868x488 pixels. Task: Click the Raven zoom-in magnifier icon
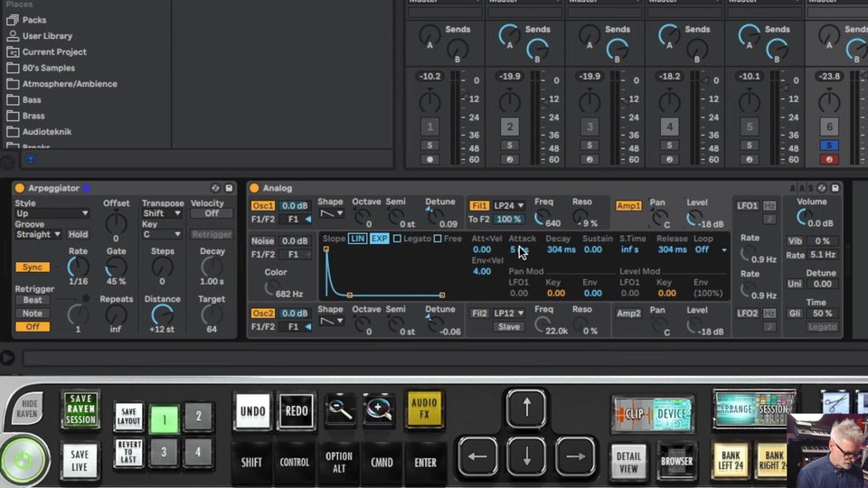tap(379, 410)
